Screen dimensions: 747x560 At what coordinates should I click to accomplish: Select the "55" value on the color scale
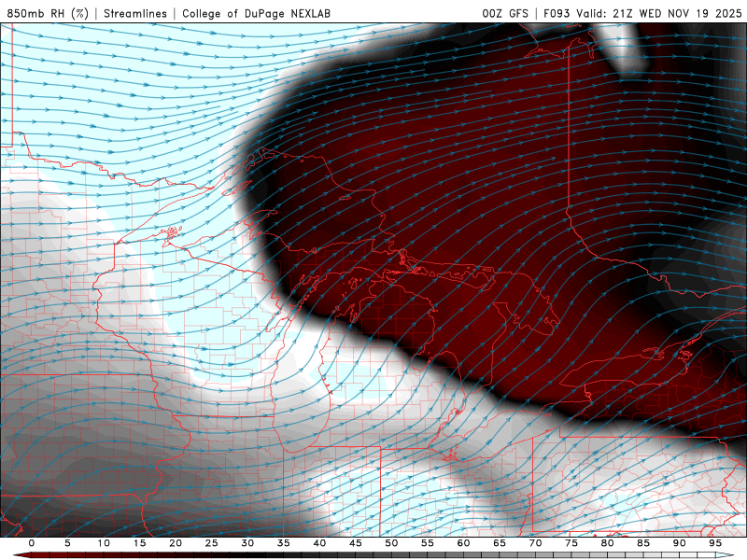[x=428, y=543]
